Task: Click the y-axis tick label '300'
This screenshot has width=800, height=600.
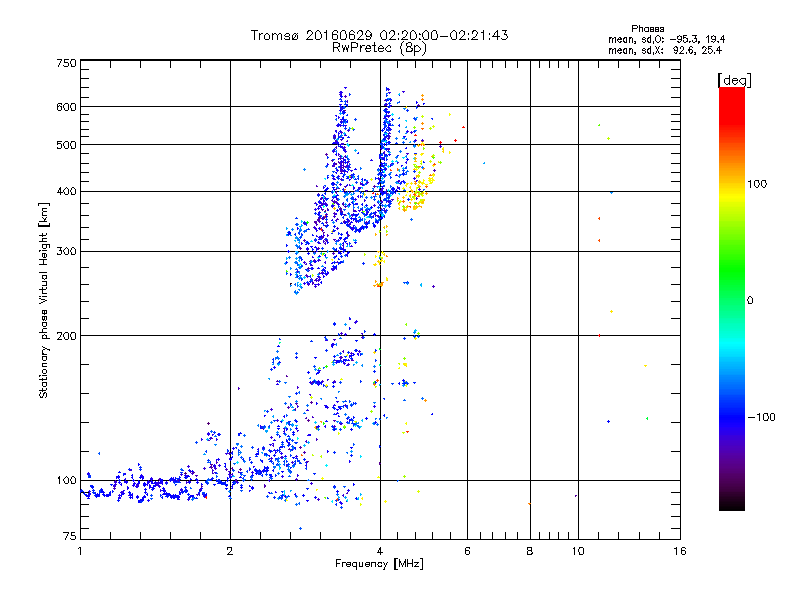Action: [66, 251]
